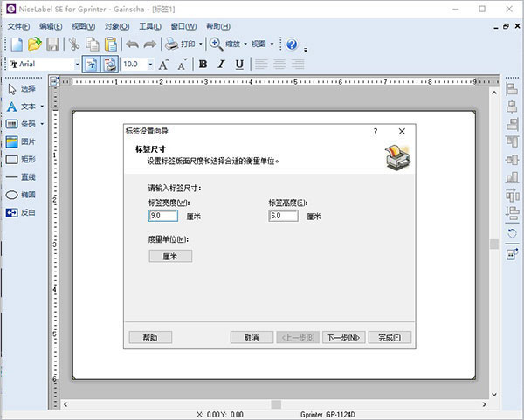Image resolution: width=524 pixels, height=420 pixels.
Task: Open the 工具(L) menu
Action: click(150, 26)
